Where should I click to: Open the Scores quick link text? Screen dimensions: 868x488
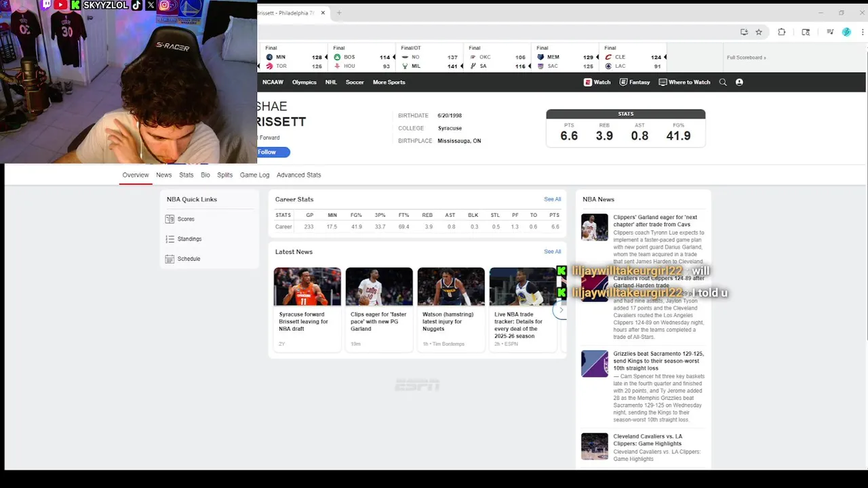pyautogui.click(x=186, y=219)
